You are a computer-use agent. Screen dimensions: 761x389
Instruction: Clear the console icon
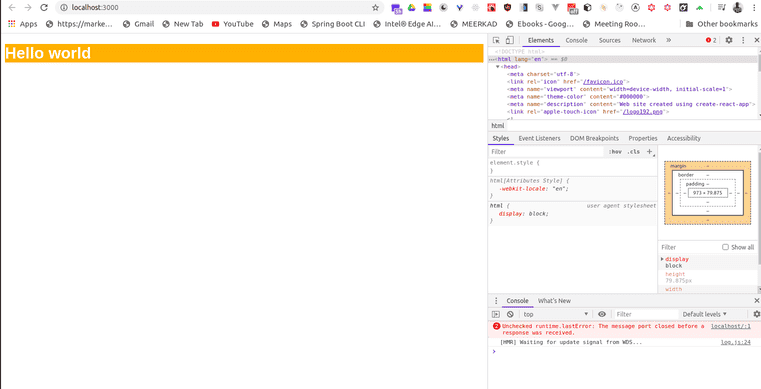pyautogui.click(x=510, y=314)
